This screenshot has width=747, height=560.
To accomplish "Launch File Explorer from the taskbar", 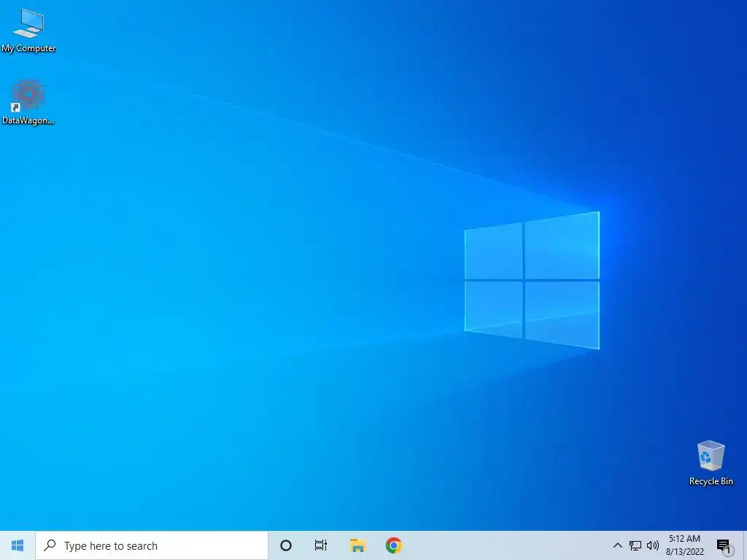I will click(357, 545).
